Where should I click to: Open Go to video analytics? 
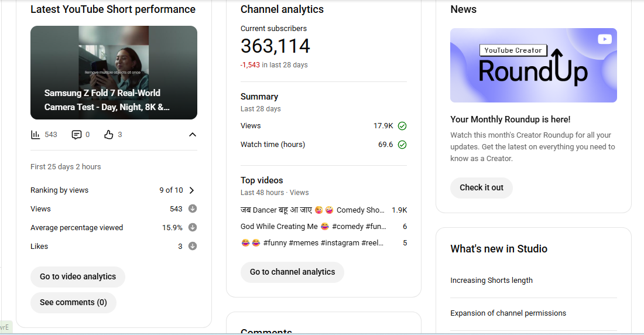(78, 277)
